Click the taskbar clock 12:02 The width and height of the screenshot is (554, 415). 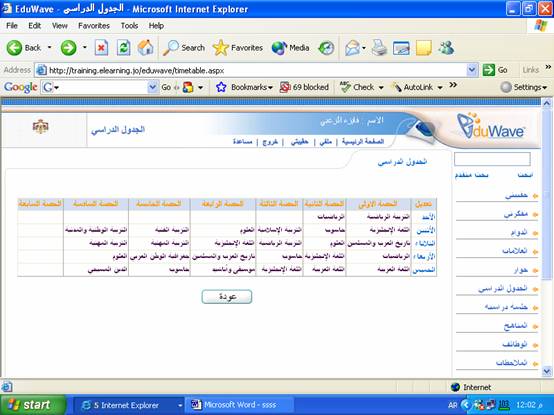[529, 405]
